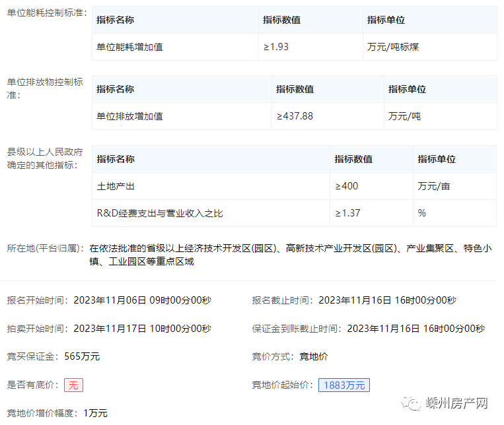
Task: Click the 竞地价 bidding method value
Action: (x=314, y=356)
